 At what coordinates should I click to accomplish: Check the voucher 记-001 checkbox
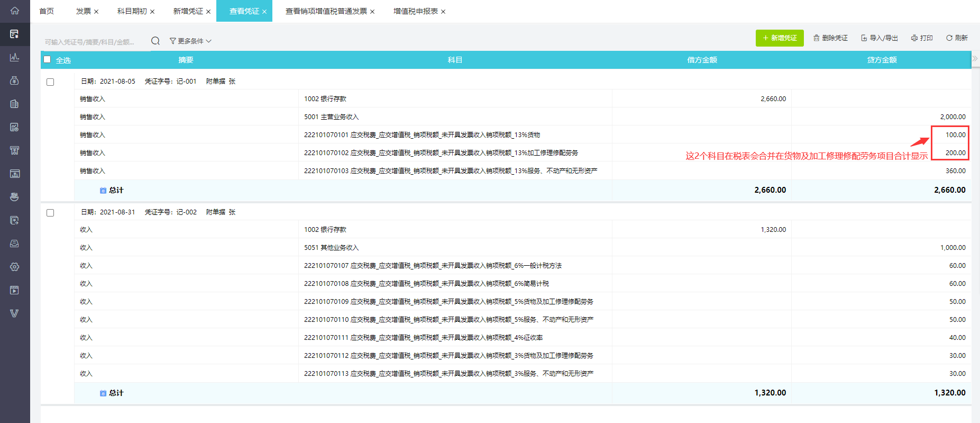tap(50, 82)
